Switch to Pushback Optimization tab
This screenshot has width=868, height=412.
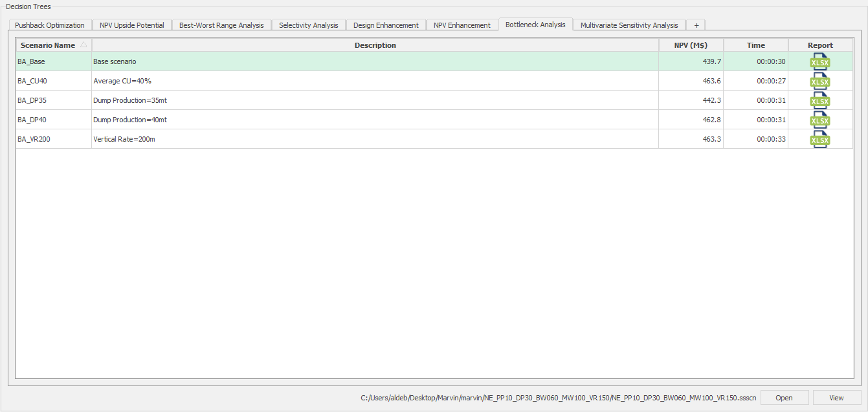click(50, 25)
